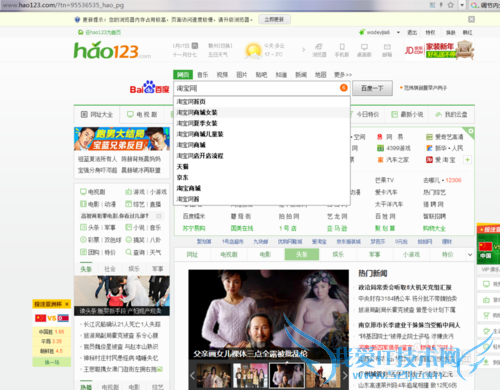Screen dimensions: 500x390
Task: Open the 邮箱 mail icon
Action: click(387, 47)
